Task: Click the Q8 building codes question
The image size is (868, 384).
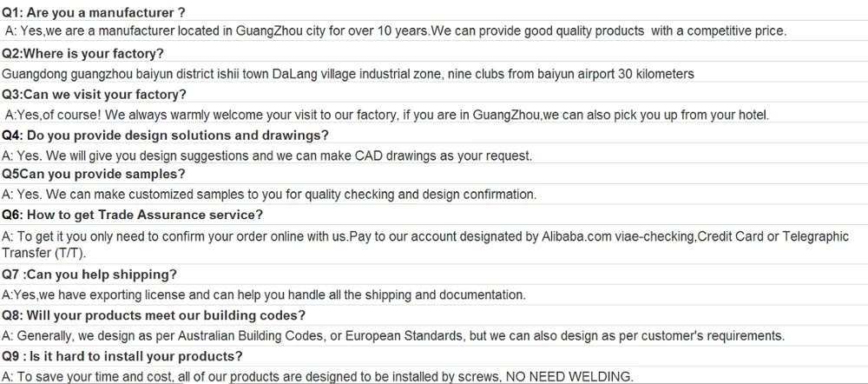Action: (153, 315)
